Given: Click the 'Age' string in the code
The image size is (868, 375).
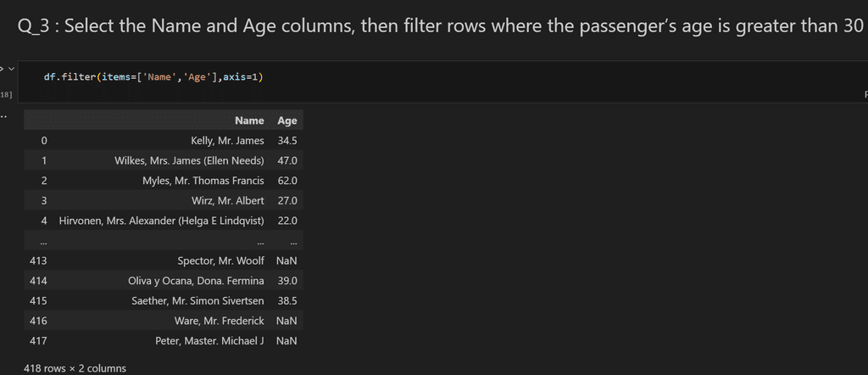Looking at the screenshot, I should 197,77.
